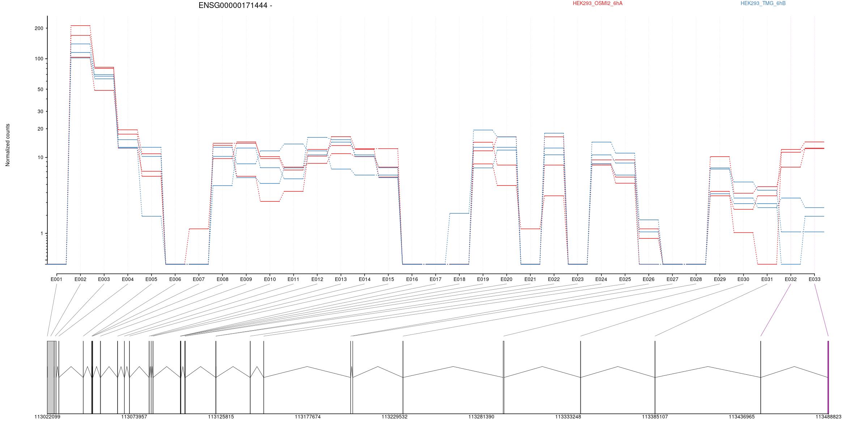Click exon label E030
The width and height of the screenshot is (868, 434).
[743, 279]
